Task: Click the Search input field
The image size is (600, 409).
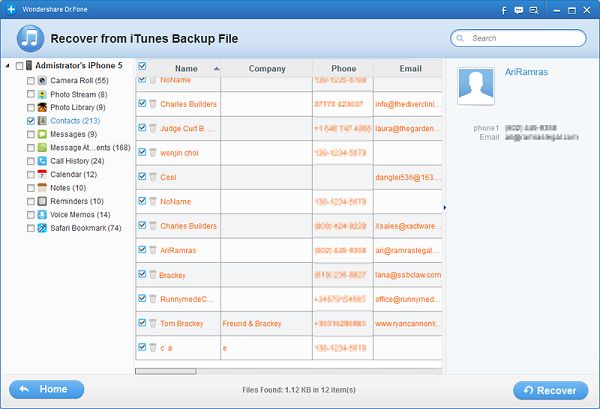Action: 518,38
